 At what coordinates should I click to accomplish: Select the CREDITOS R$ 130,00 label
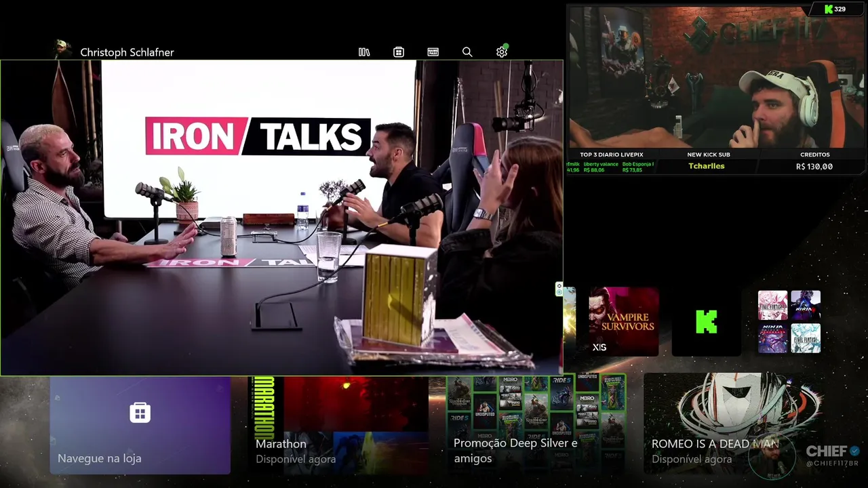[814, 161]
